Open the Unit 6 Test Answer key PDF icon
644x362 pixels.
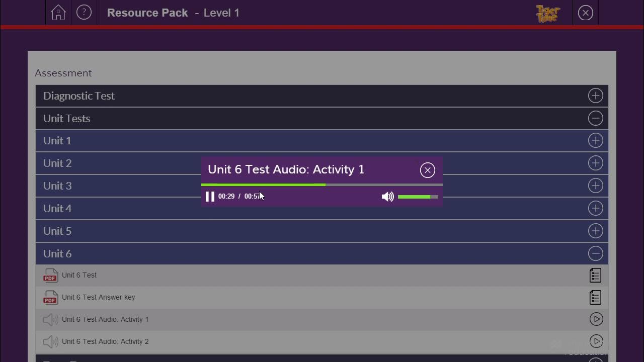pos(50,298)
